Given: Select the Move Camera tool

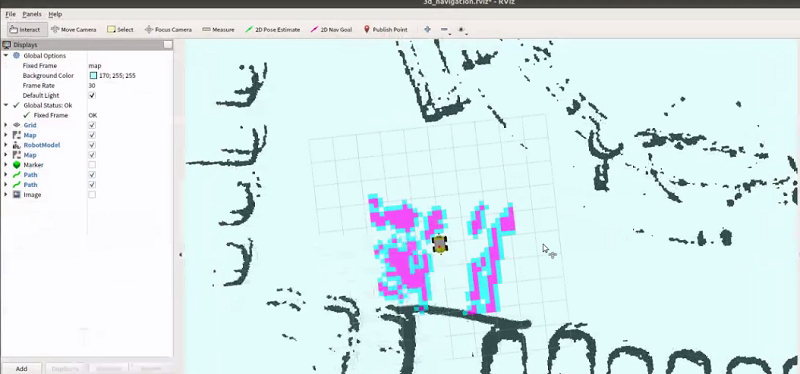Looking at the screenshot, I should point(73,30).
